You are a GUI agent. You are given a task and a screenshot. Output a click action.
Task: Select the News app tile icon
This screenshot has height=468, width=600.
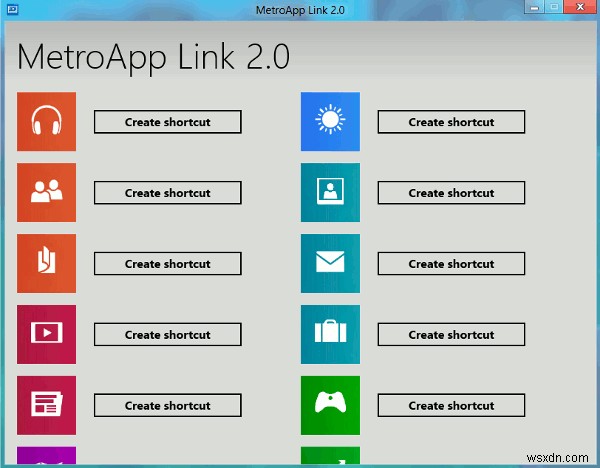coord(46,405)
